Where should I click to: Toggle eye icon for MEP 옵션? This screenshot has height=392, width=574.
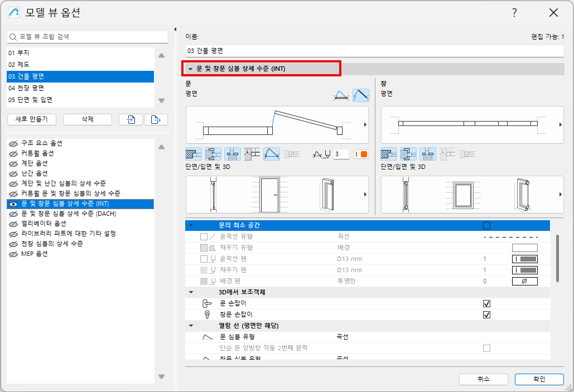tap(13, 254)
